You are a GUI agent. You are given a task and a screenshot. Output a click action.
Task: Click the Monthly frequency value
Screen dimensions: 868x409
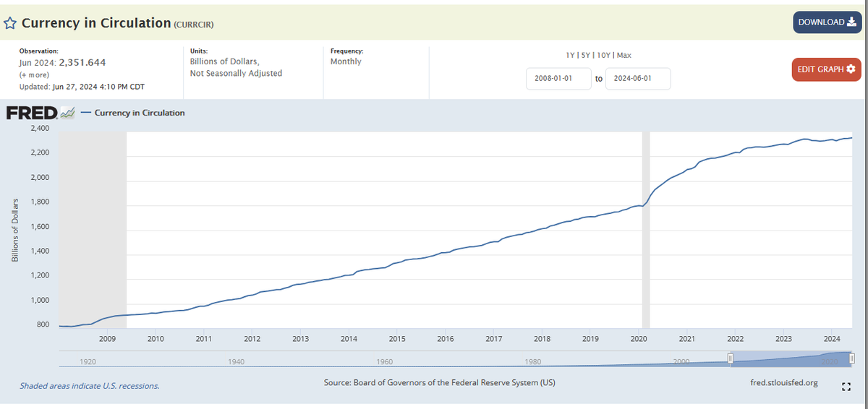[346, 61]
